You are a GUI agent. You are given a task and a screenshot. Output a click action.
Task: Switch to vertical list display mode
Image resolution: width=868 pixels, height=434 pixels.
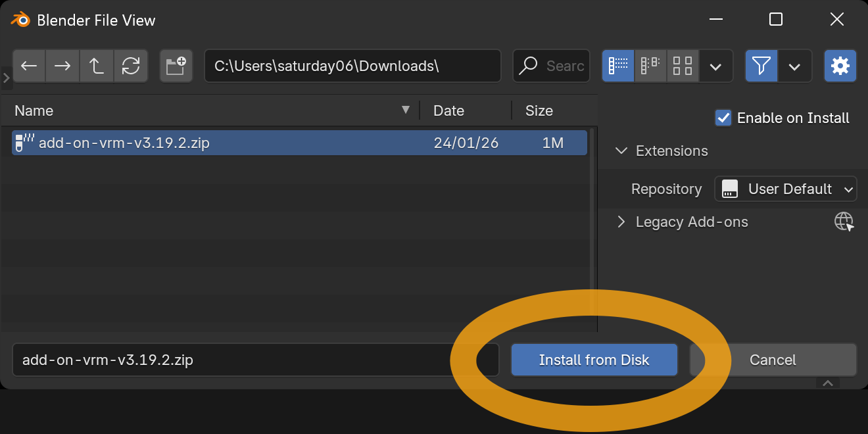coord(618,66)
